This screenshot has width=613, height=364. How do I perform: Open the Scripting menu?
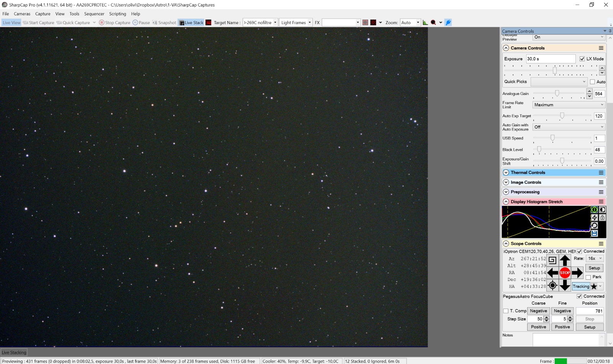click(x=117, y=14)
